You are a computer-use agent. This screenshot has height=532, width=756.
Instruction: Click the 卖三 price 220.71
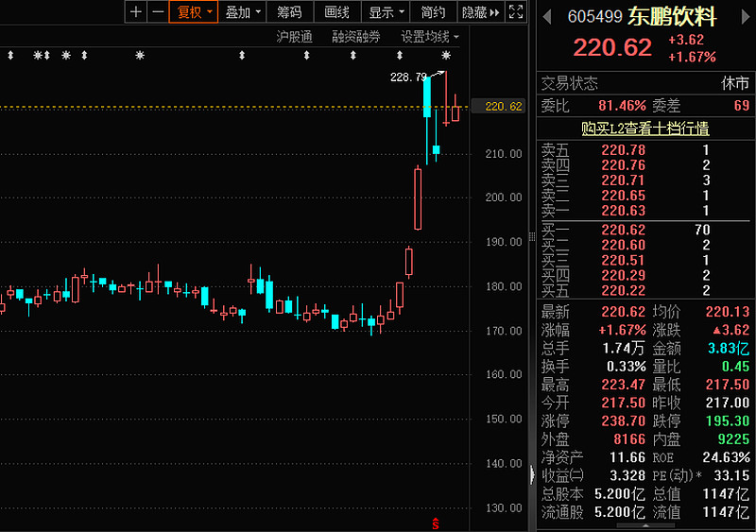click(623, 180)
